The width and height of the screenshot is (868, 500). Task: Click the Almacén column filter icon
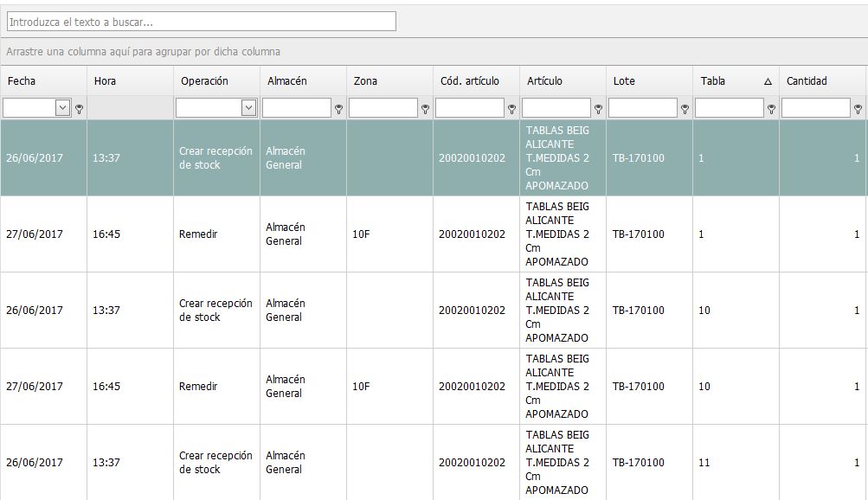(x=338, y=109)
